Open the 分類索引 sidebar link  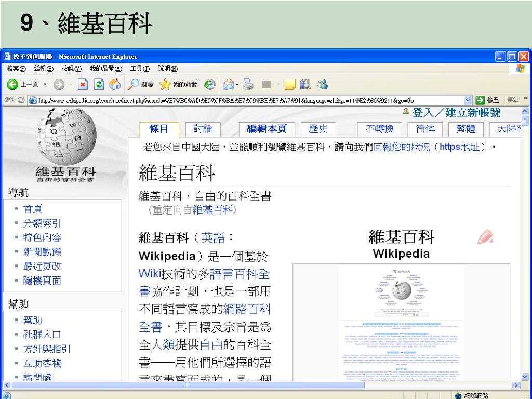(x=42, y=223)
